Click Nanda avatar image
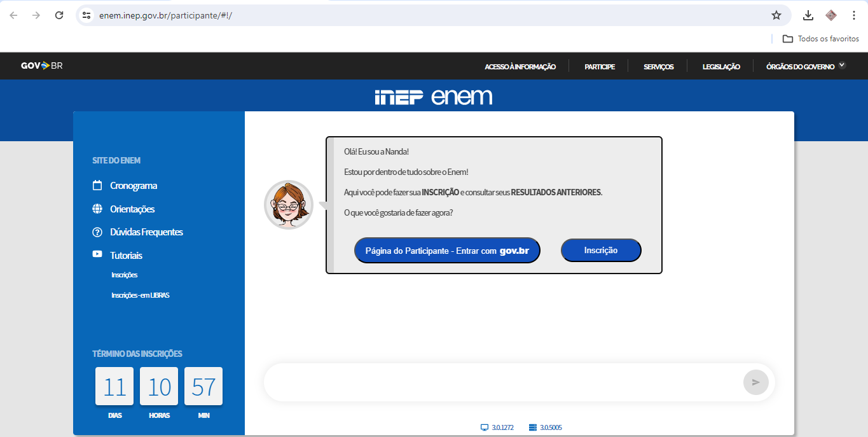Image resolution: width=868 pixels, height=437 pixels. 289,205
